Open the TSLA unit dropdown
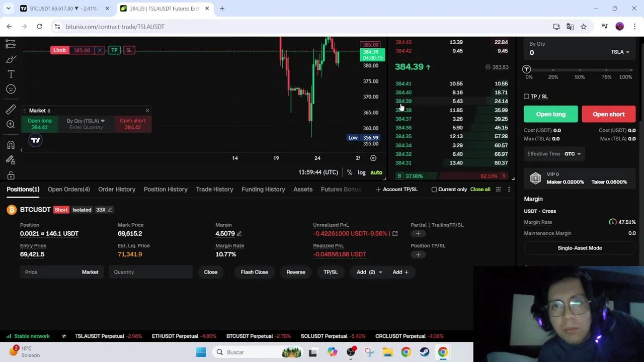This screenshot has height=362, width=644. (620, 52)
